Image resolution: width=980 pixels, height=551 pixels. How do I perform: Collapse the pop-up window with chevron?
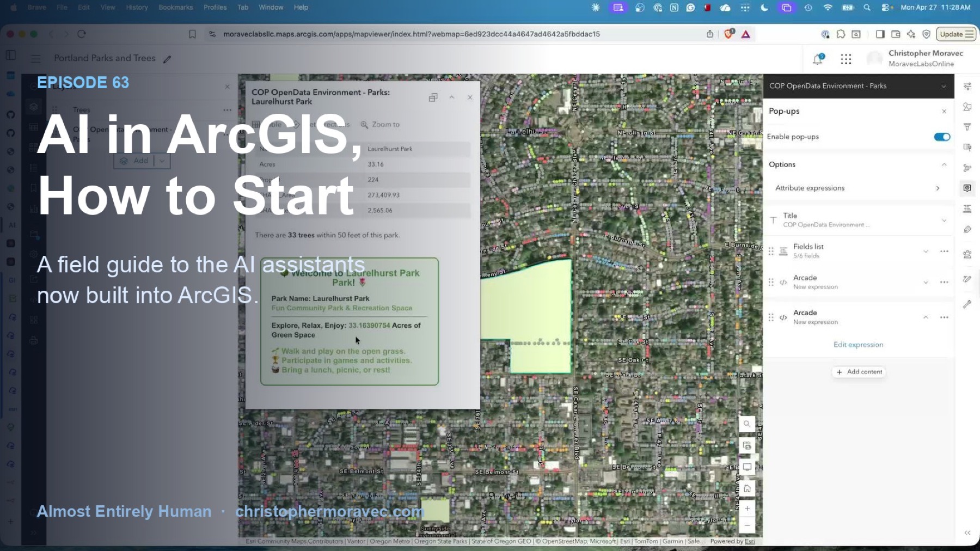pyautogui.click(x=452, y=97)
